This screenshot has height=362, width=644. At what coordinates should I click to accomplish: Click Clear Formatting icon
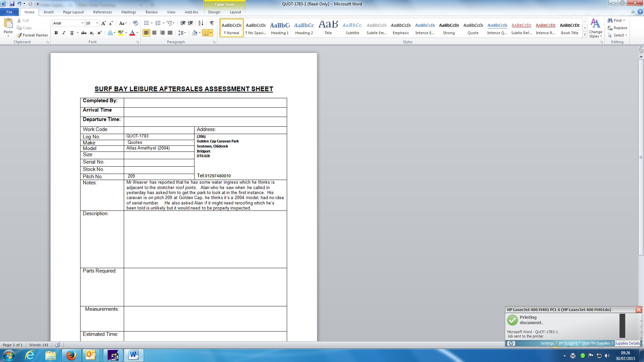coord(136,23)
